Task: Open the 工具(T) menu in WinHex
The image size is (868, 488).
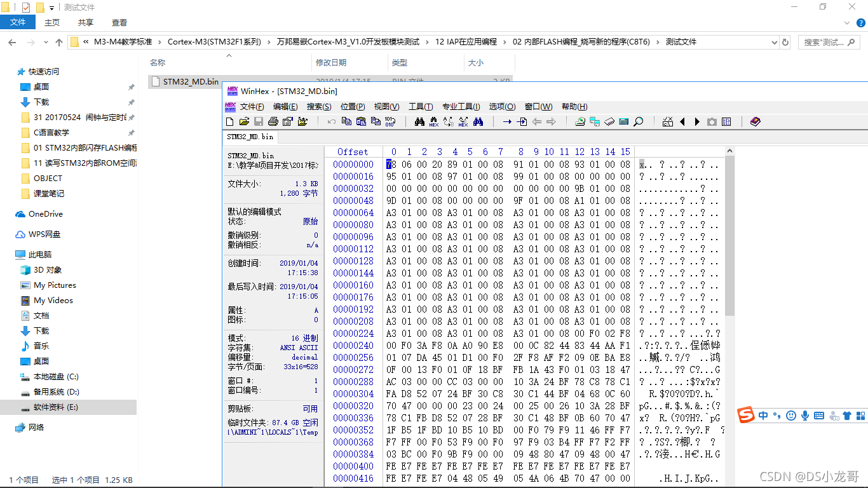Action: click(420, 107)
